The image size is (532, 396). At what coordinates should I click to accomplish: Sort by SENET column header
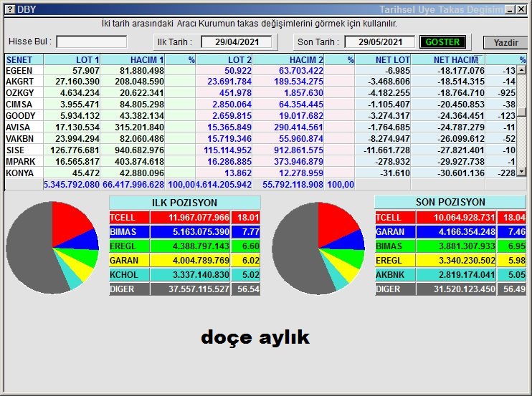(x=24, y=59)
